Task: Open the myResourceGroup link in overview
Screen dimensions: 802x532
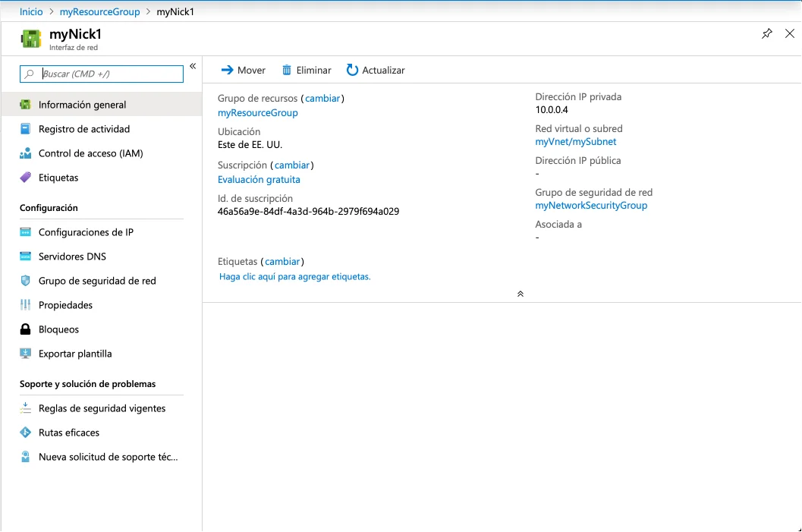Action: pos(258,112)
